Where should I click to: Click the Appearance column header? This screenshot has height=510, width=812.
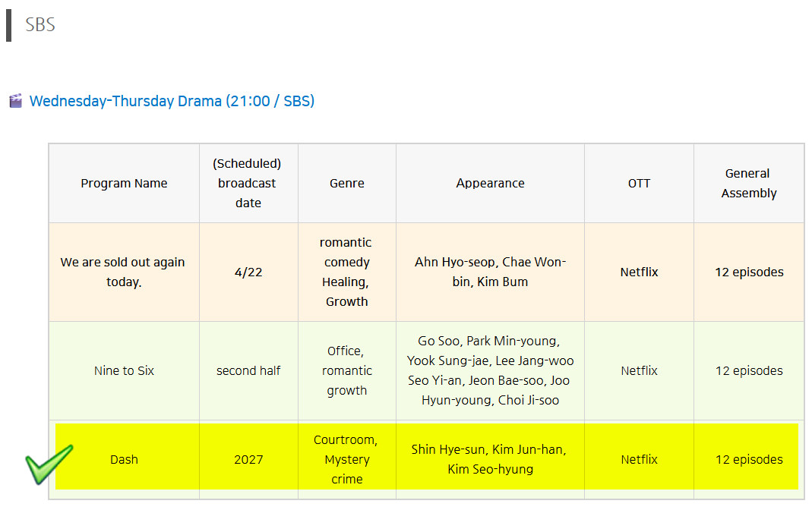(491, 183)
